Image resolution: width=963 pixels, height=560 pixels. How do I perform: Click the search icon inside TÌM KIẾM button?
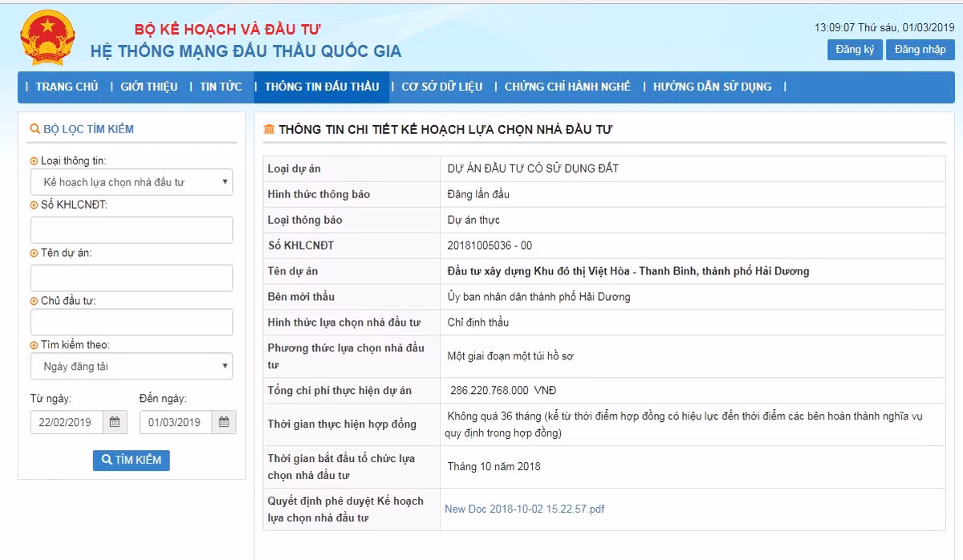106,460
